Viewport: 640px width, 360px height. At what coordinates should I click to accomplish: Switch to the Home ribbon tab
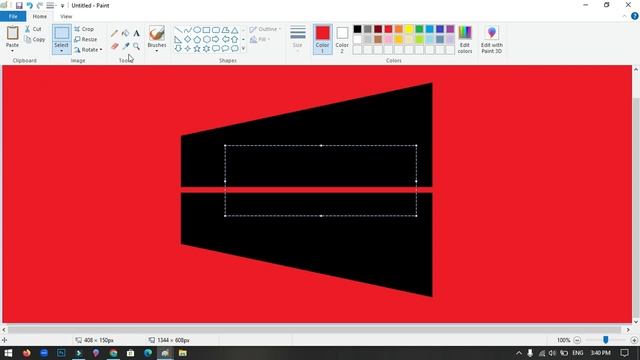pos(40,16)
